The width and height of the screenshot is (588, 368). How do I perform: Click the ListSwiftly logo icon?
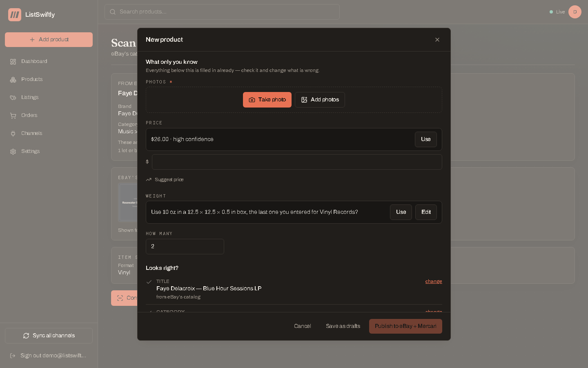pos(15,15)
